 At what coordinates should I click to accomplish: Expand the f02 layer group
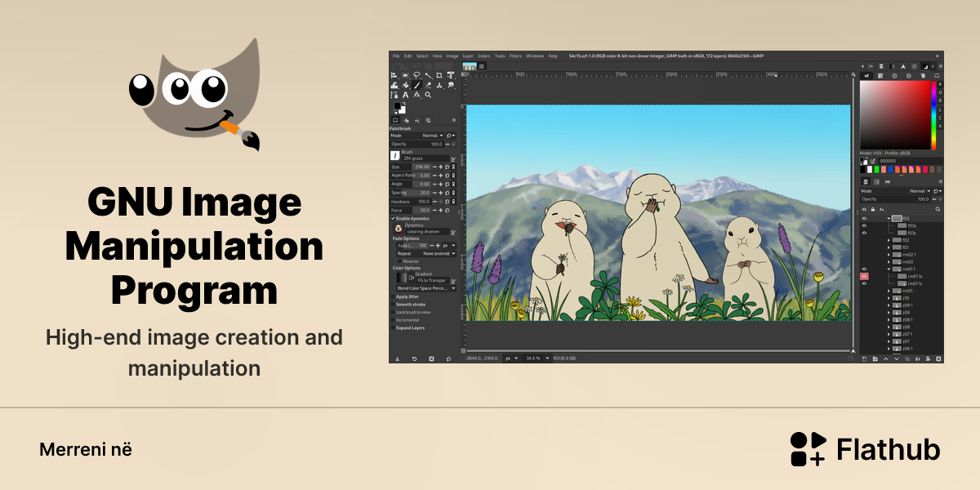tap(889, 240)
